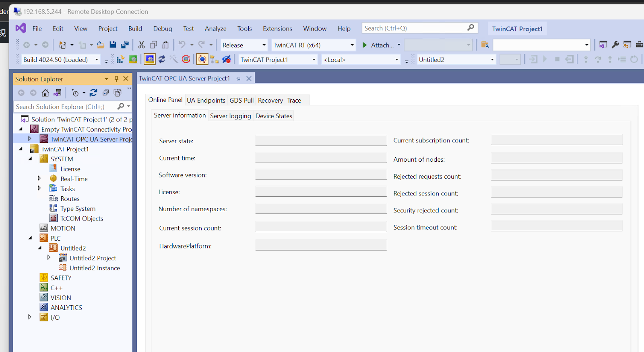This screenshot has height=352, width=644.
Task: Click the Home icon in Solution Explorer
Action: coord(45,93)
